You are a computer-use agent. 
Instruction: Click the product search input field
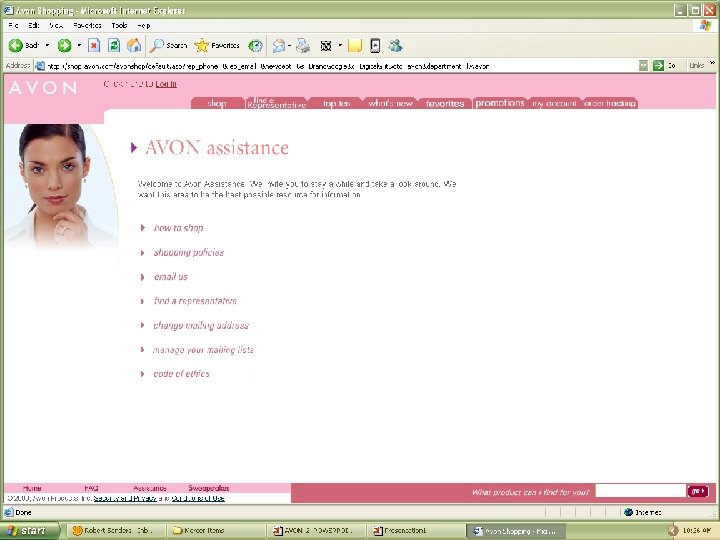pos(641,490)
